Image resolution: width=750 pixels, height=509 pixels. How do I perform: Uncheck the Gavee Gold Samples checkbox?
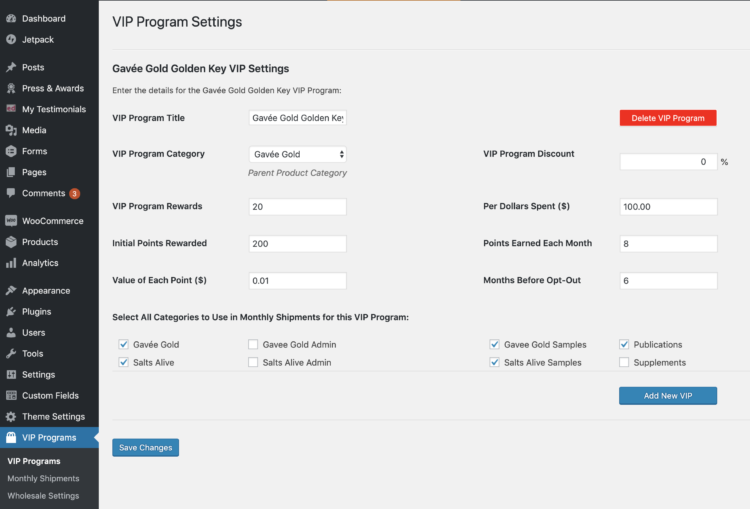click(495, 344)
